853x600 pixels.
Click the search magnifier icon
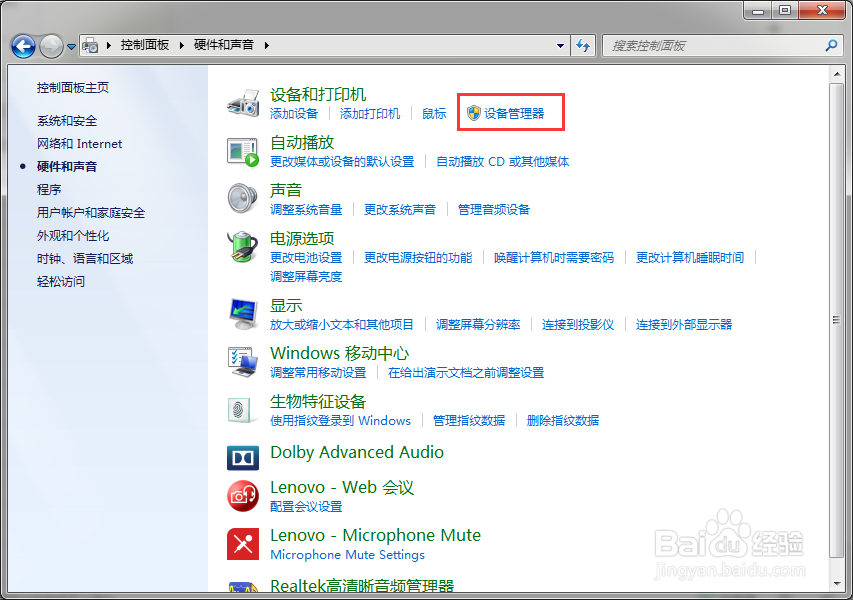831,45
